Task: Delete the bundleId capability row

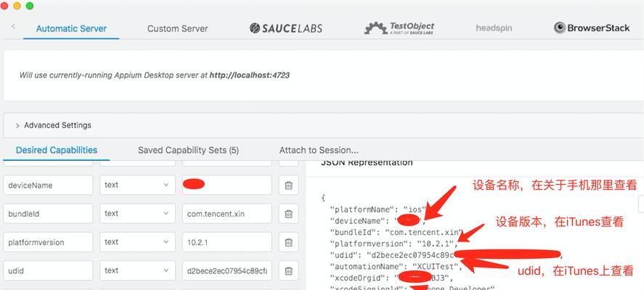Action: pos(288,214)
